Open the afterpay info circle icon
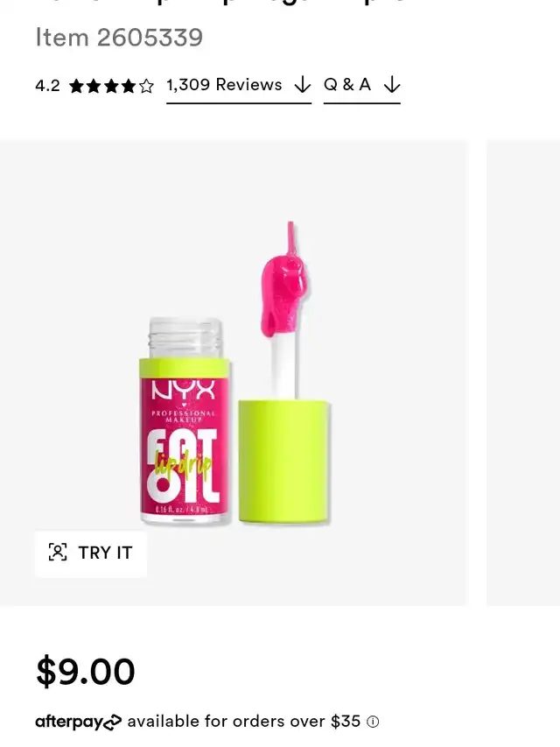The width and height of the screenshot is (560, 747). [x=373, y=722]
